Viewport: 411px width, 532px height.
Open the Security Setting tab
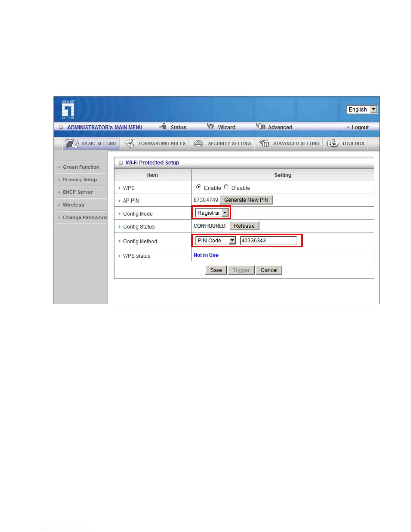click(x=222, y=143)
